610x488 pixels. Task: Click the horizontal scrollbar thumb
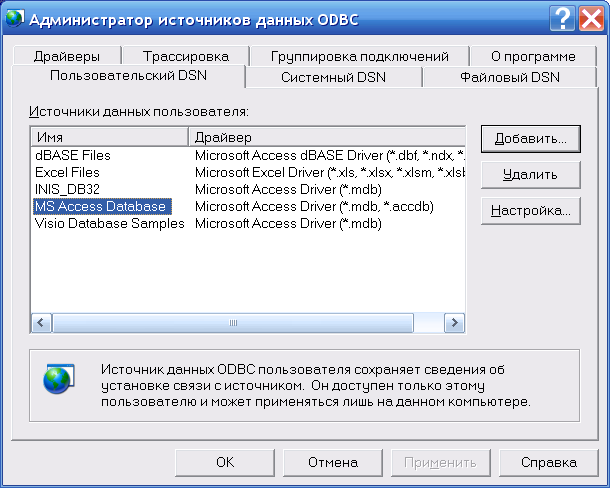pos(233,323)
